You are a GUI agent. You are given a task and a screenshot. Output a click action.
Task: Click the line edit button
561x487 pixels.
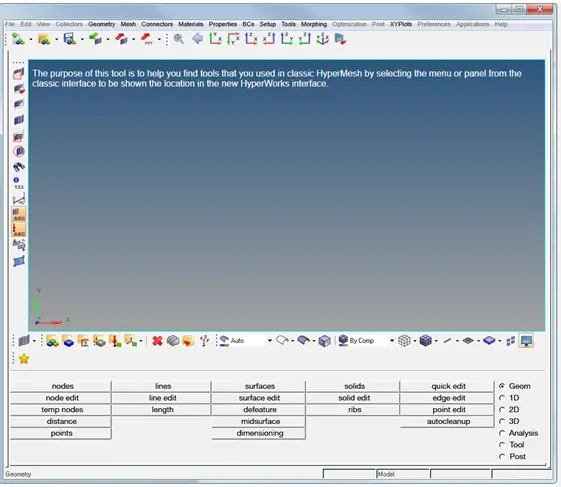coord(161,398)
